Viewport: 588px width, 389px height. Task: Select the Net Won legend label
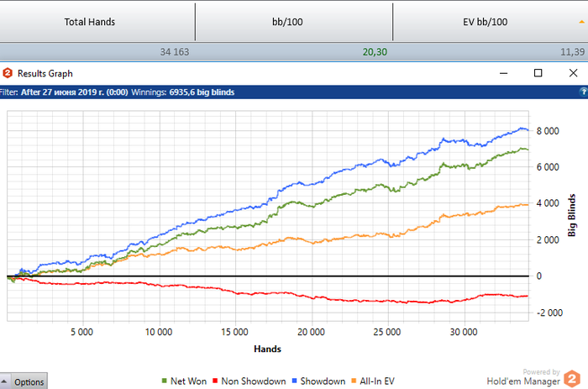188,381
